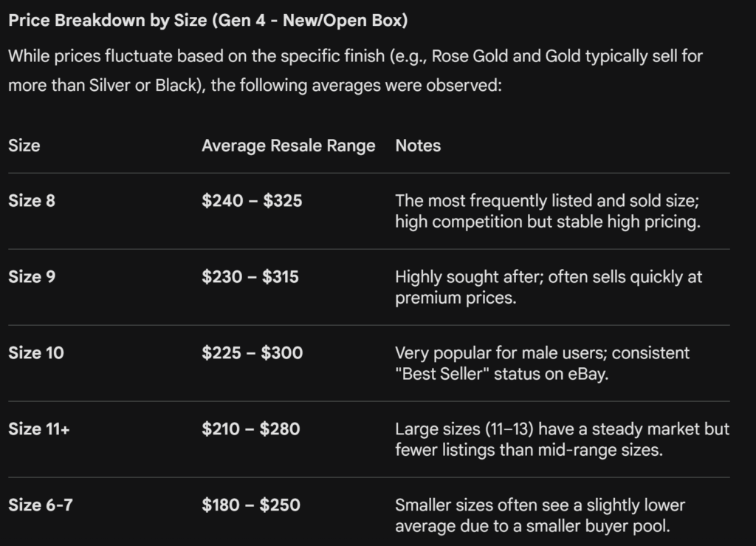Click the "$225 – $300" price cell
756x546 pixels.
[252, 352]
